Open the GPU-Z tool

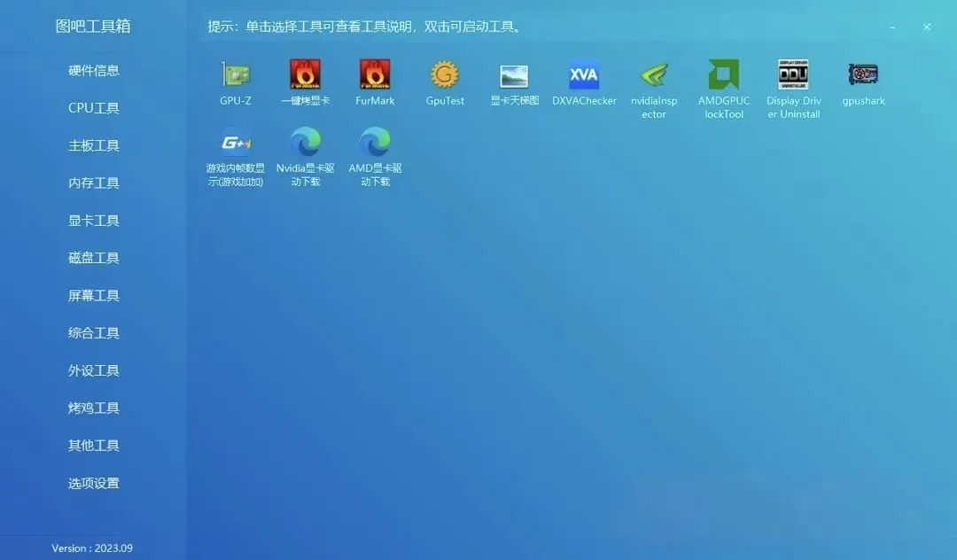pyautogui.click(x=235, y=80)
